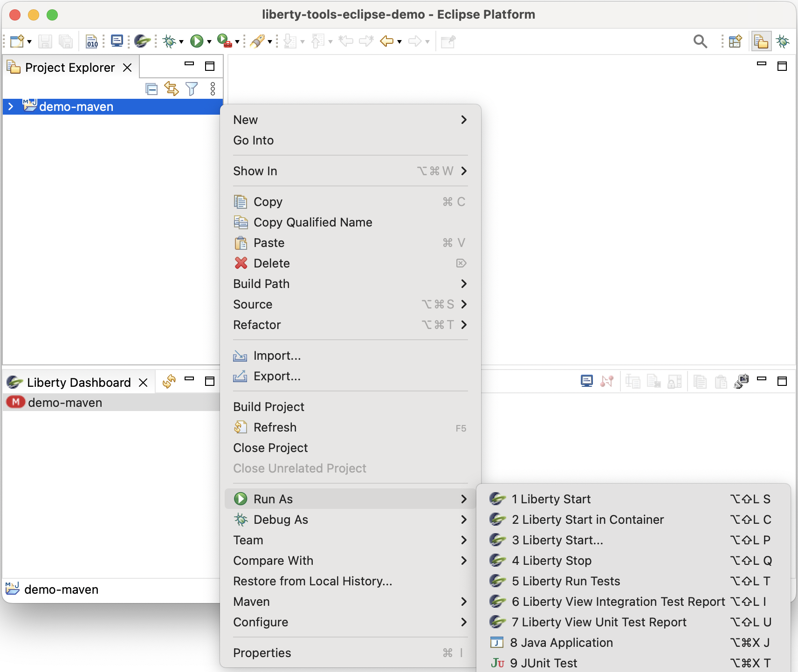Open Properties from the context menu
The image size is (798, 672).
[x=350, y=653]
